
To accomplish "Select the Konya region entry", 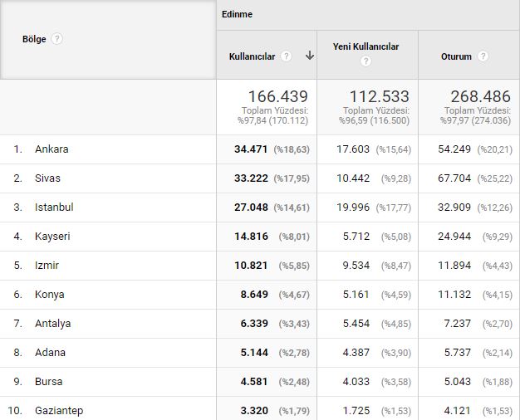I will [48, 295].
